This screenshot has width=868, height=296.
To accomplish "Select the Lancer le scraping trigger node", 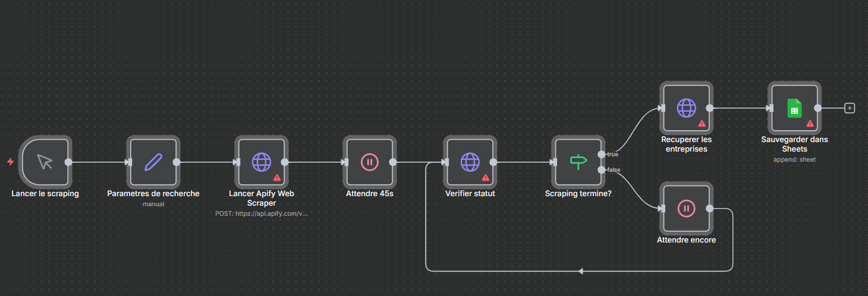I will pos(45,161).
